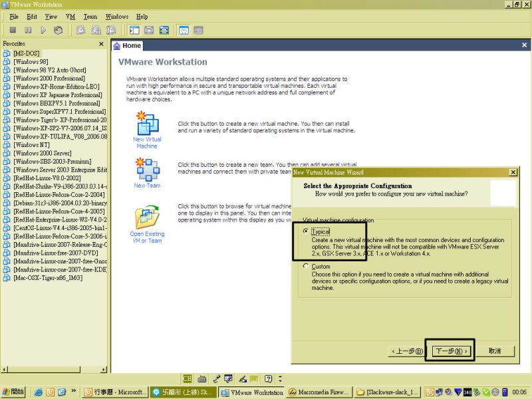Screen dimensions: 532x399
Task: Expand the quick launch overflow chevron
Action: point(73,392)
